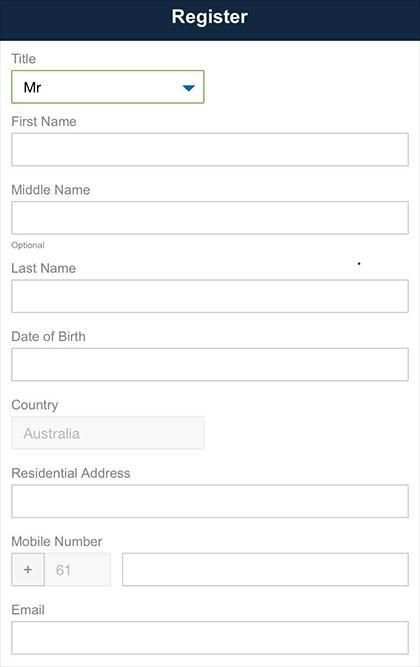Click the plus sign prefix box
Image resolution: width=420 pixels, height=667 pixels.
coord(28,570)
